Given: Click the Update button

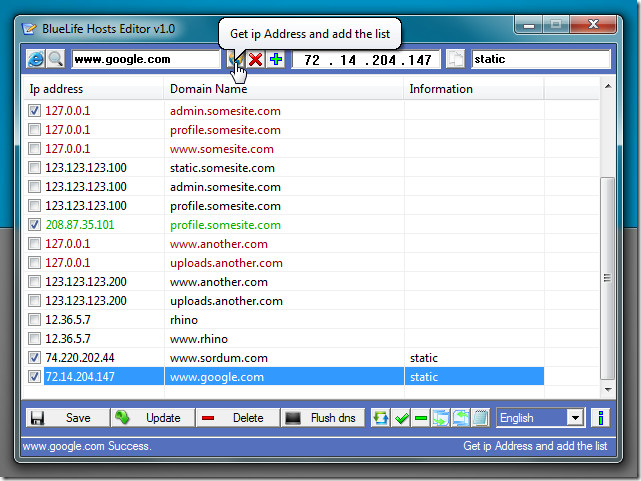Looking at the screenshot, I should pos(153,418).
